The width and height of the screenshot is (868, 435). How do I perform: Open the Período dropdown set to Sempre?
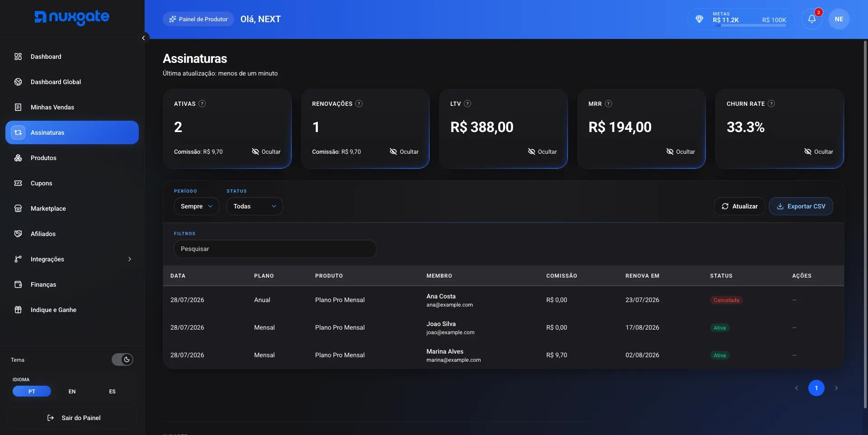pos(196,206)
